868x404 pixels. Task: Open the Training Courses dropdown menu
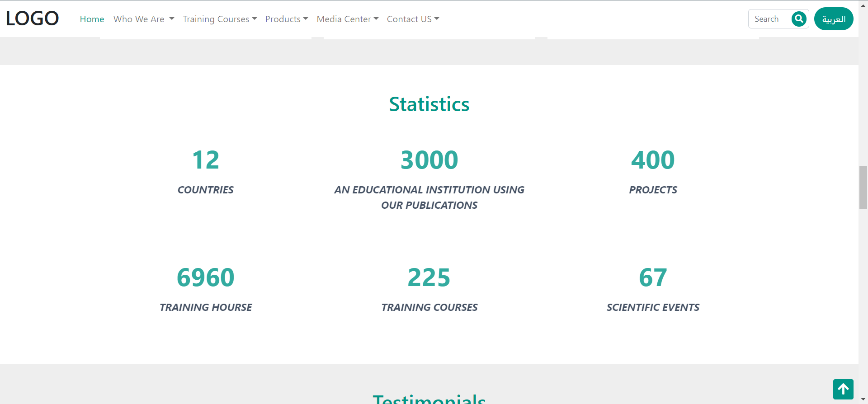tap(219, 19)
